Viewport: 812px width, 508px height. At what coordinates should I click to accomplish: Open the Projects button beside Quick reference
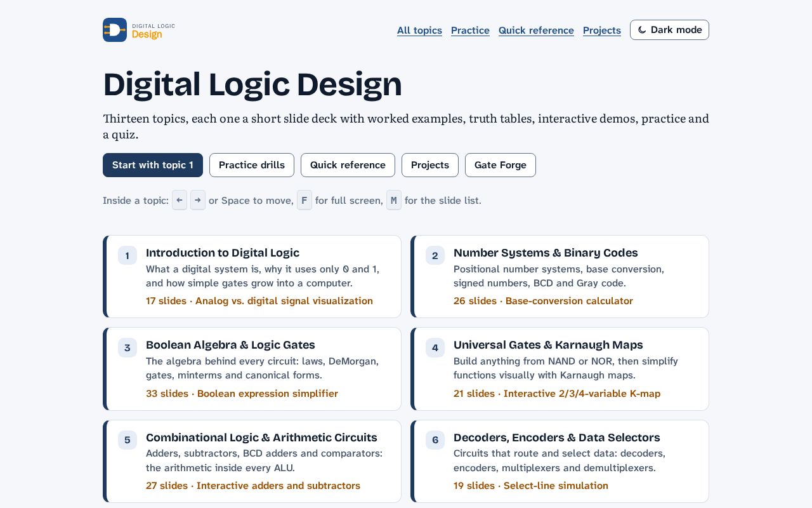pos(430,165)
